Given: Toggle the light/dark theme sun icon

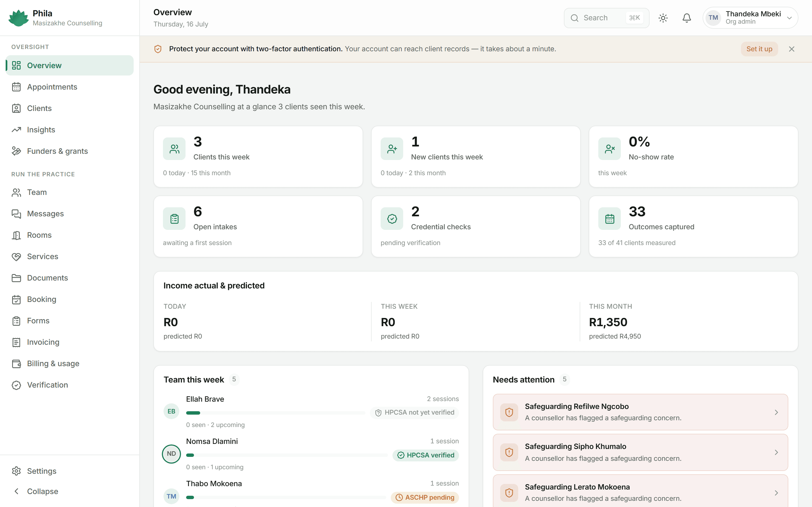Looking at the screenshot, I should [663, 18].
